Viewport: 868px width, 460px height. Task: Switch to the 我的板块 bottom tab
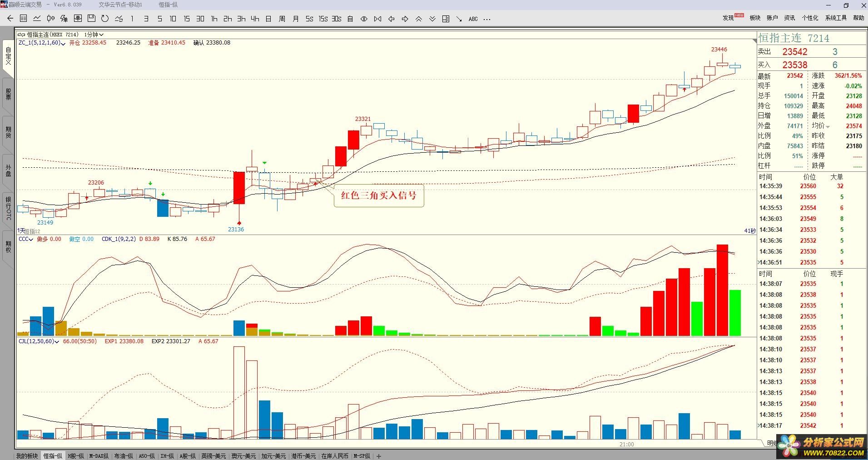coord(27,456)
